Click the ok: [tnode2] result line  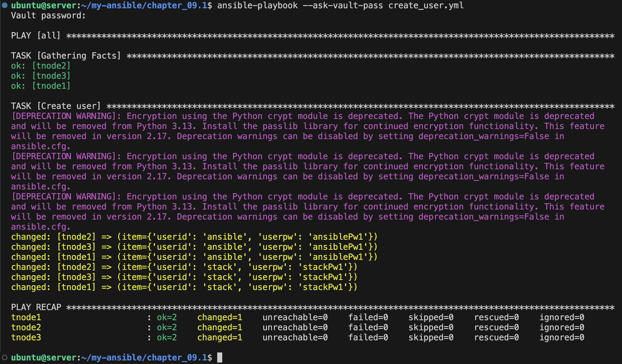[x=41, y=66]
